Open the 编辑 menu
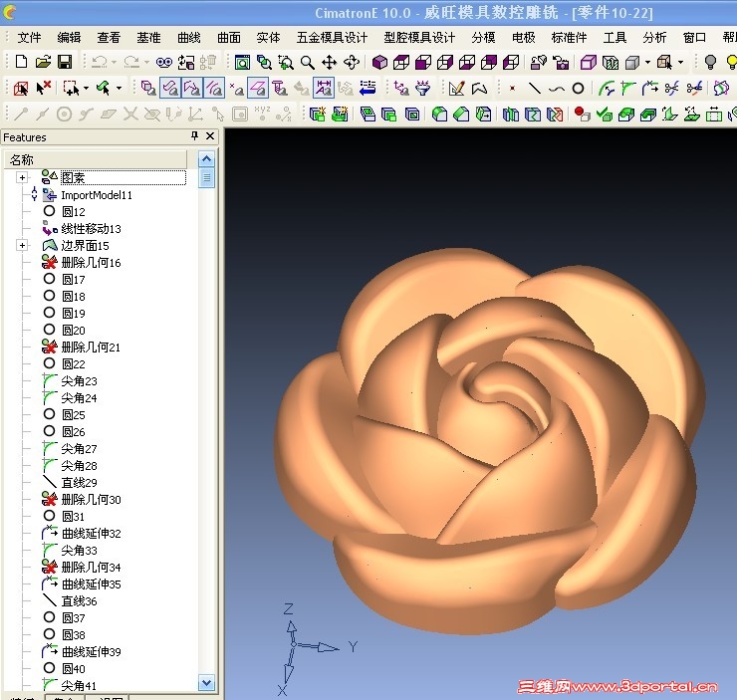Viewport: 737px width, 700px height. (x=69, y=38)
